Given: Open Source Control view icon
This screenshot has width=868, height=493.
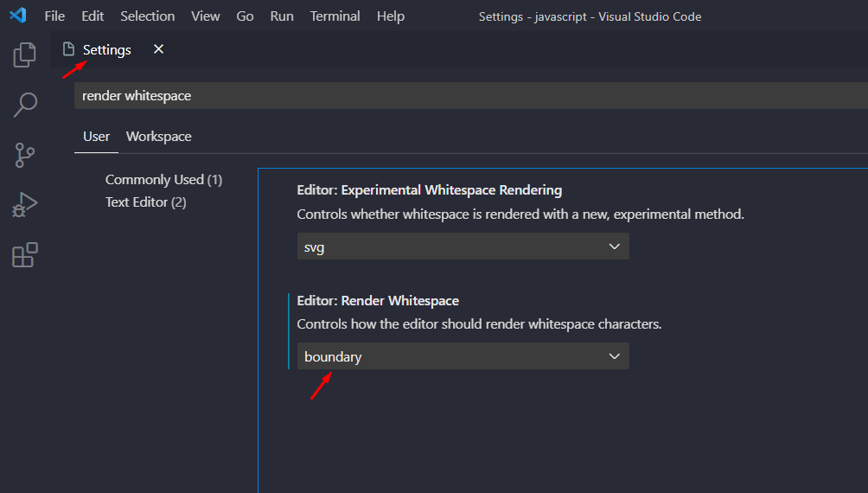Looking at the screenshot, I should tap(25, 156).
